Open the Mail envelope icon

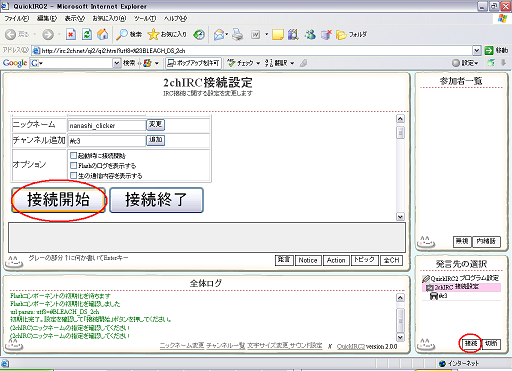coord(219,35)
